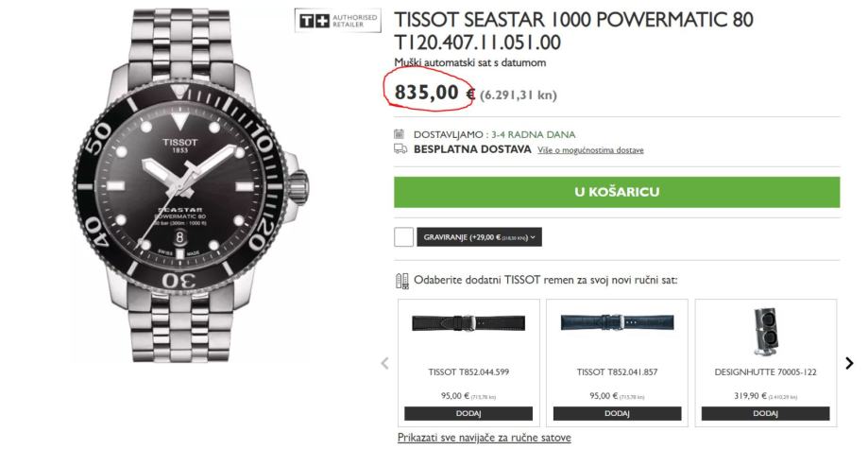868x449 pixels.
Task: Open Prikazati sve navijače za ručne satove
Action: coord(484,438)
